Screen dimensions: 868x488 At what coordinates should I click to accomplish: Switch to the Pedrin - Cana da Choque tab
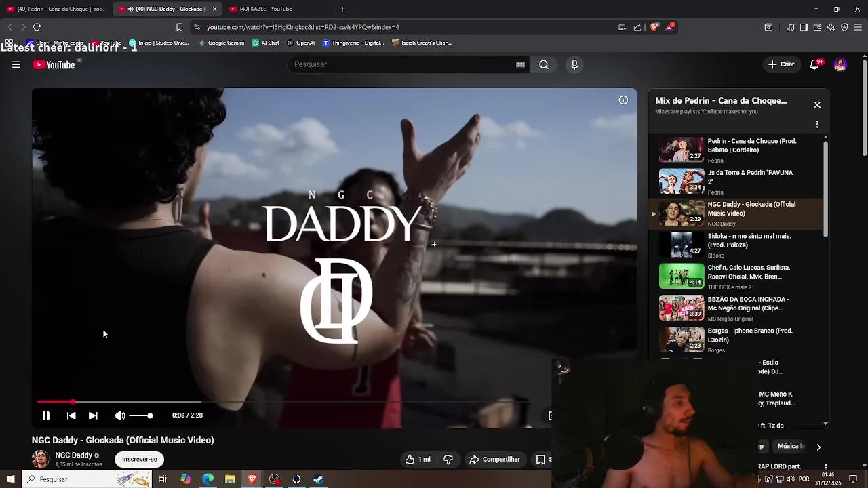pos(56,9)
